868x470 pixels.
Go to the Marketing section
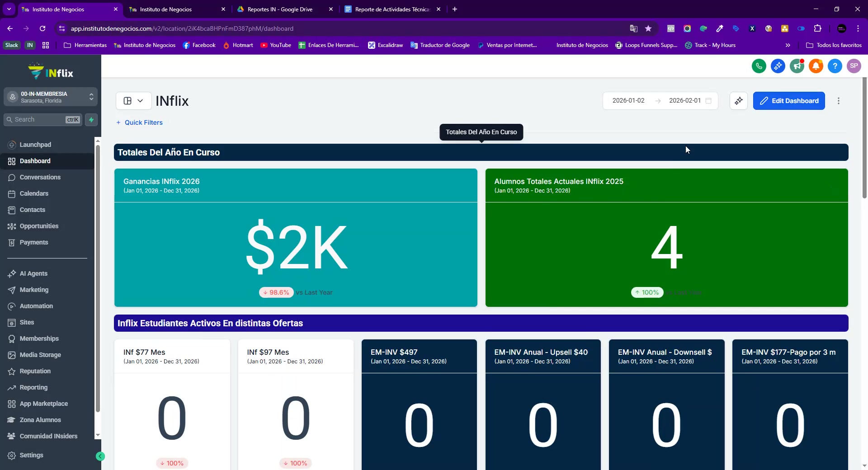(34, 290)
